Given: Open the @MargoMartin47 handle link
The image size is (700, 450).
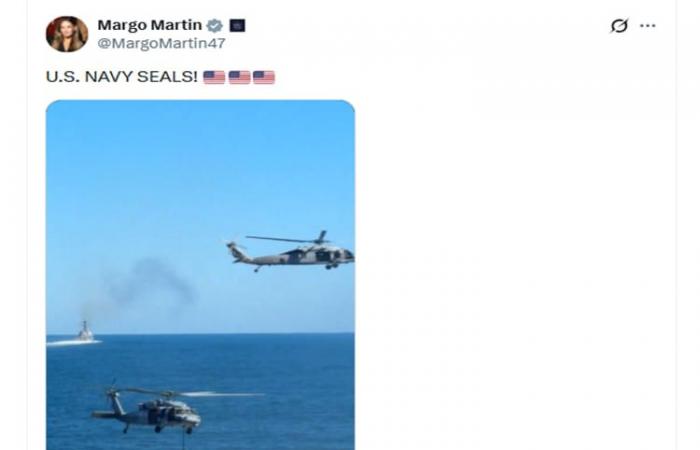Looking at the screenshot, I should pos(161,43).
